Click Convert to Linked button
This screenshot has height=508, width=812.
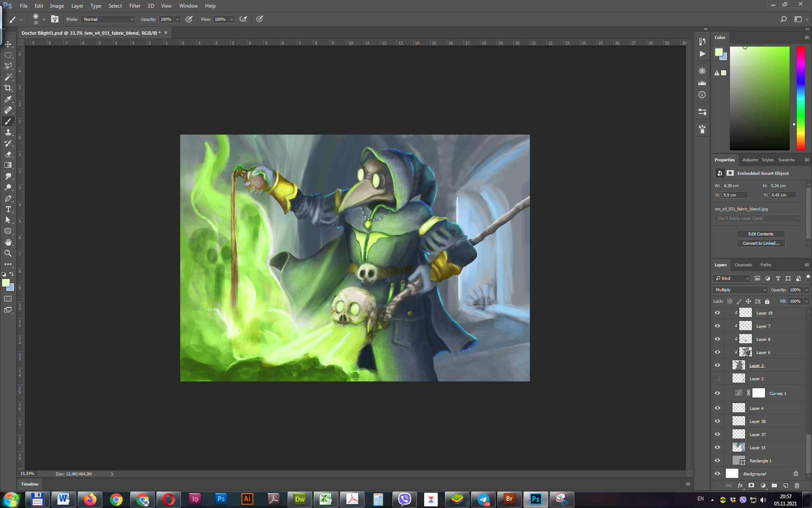[761, 243]
